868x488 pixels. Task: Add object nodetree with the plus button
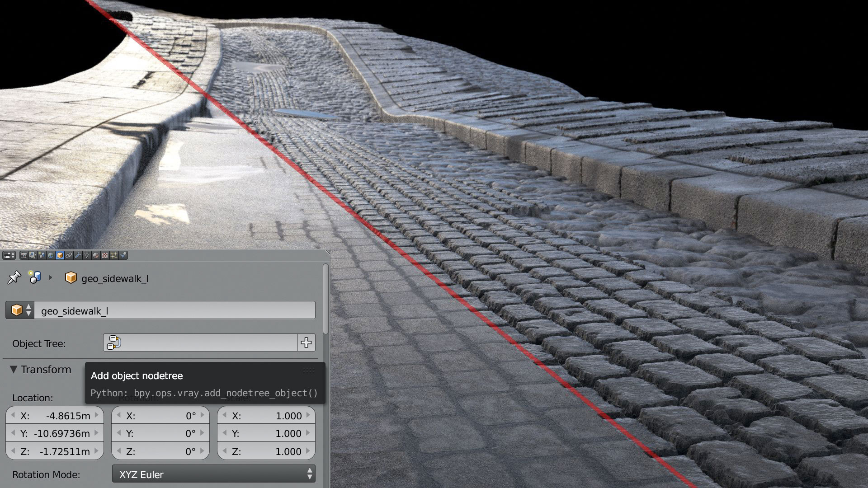(x=306, y=343)
